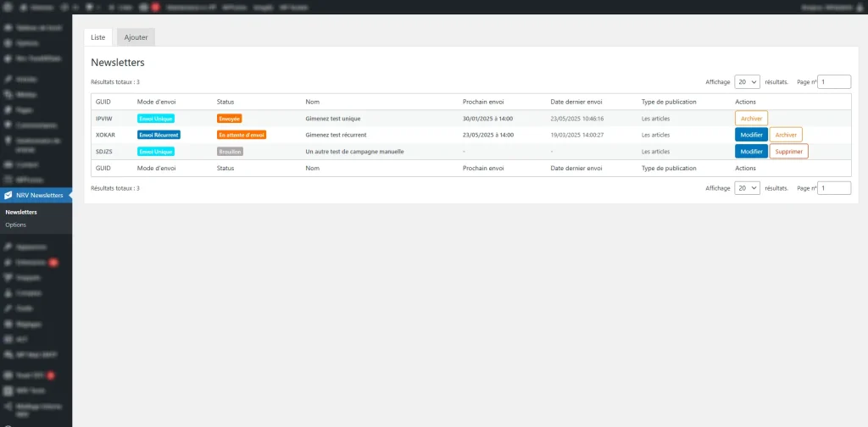Click GUID value XOKAR
The image size is (868, 427).
(x=106, y=135)
